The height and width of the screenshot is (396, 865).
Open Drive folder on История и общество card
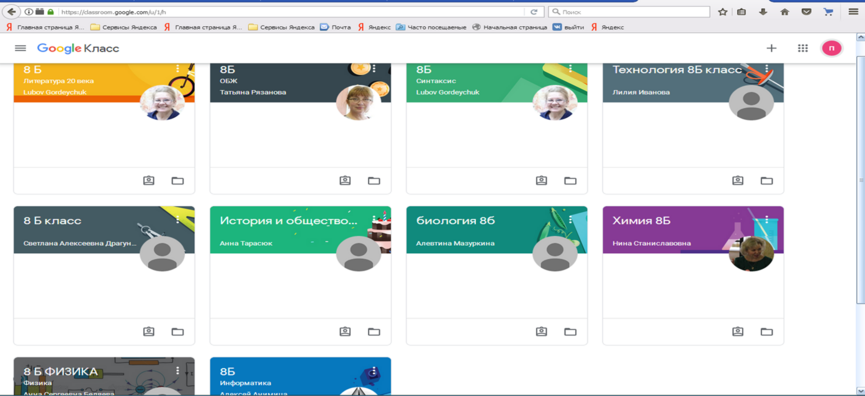coord(374,331)
